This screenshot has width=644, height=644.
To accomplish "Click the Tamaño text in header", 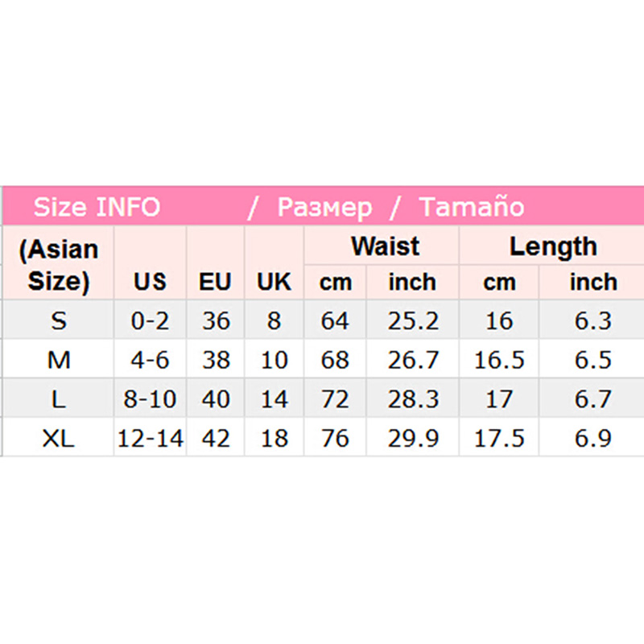I will (472, 208).
